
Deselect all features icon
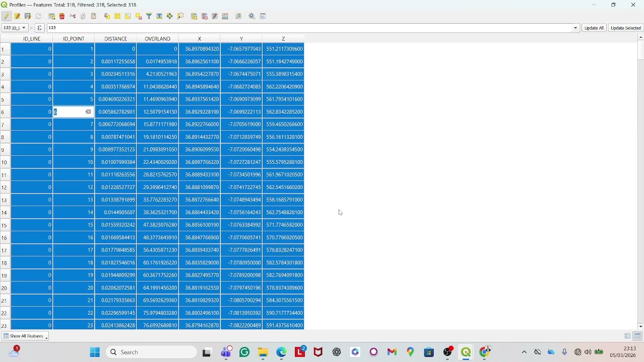tap(138, 16)
